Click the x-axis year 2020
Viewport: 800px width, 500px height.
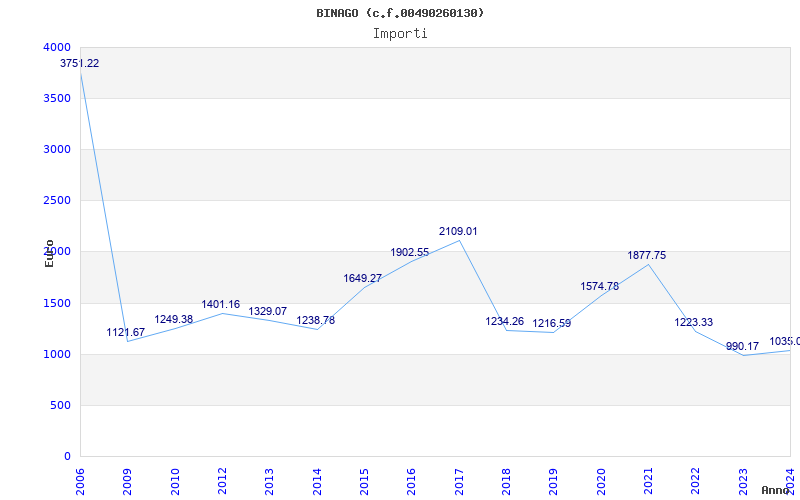click(x=601, y=482)
